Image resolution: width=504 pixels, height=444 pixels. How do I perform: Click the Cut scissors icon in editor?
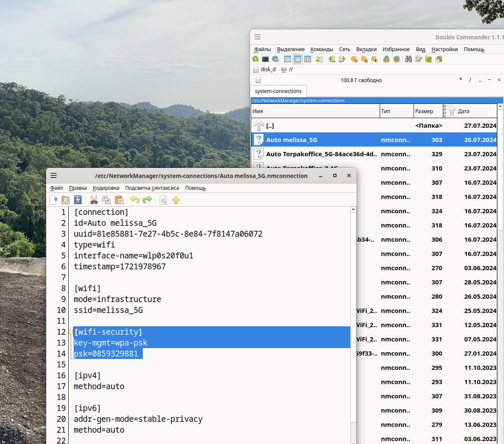(x=94, y=200)
